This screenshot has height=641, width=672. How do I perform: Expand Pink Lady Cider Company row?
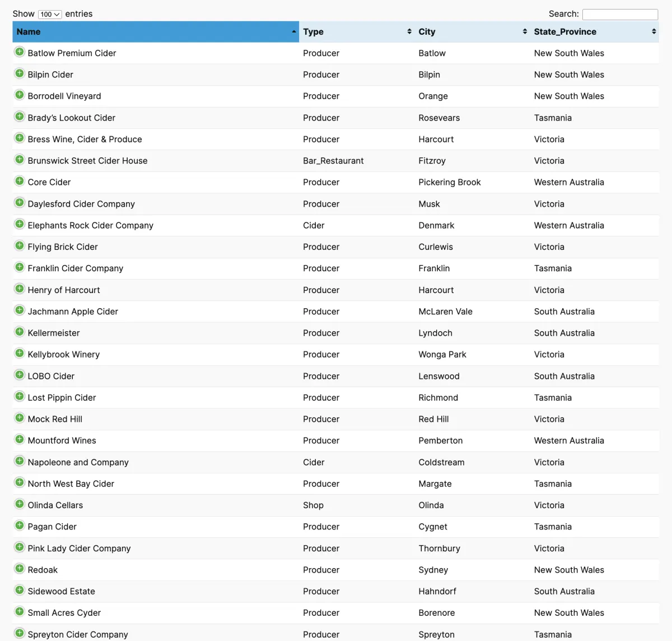20,547
